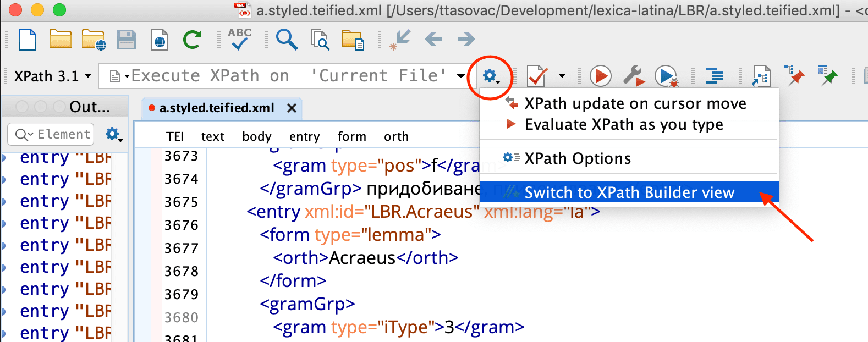Open Configure Transformation Scenarios wrench icon
This screenshot has width=868, height=342.
tap(633, 76)
